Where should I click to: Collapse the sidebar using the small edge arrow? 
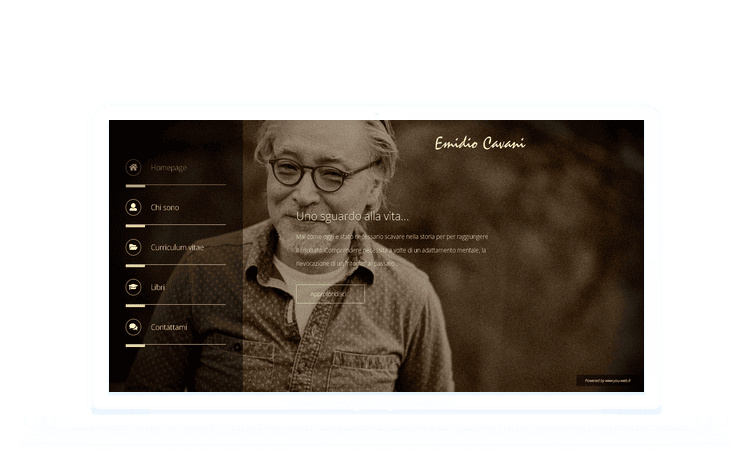[237, 347]
